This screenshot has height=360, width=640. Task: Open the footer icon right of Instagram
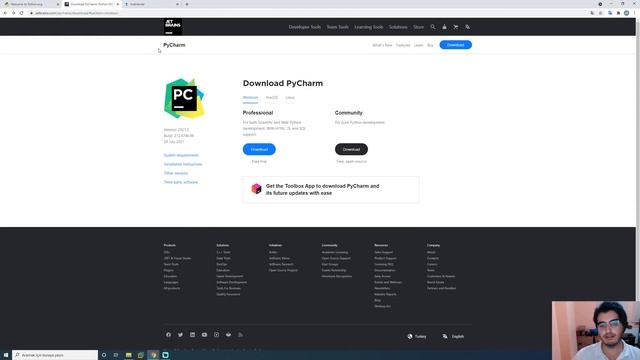228,335
